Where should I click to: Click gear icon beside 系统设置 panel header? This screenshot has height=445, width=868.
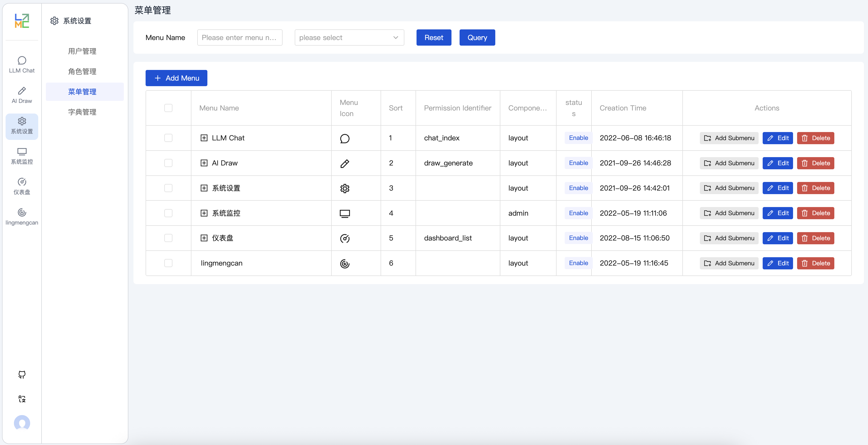54,21
